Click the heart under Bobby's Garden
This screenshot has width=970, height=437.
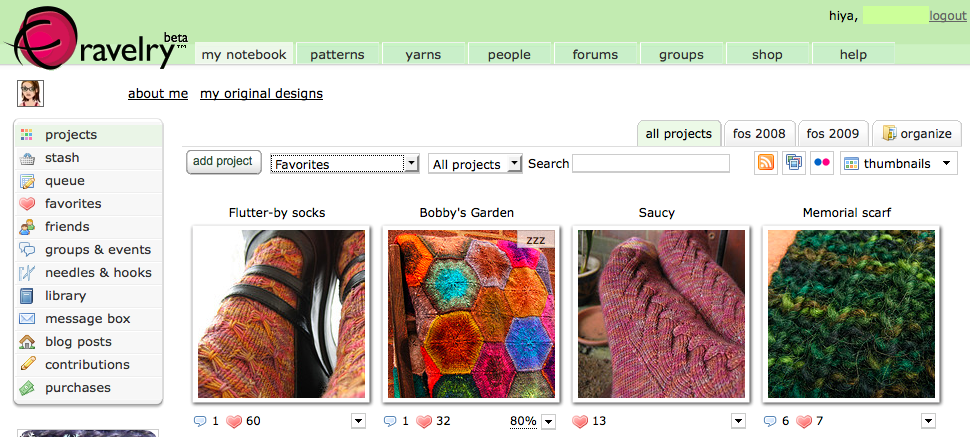click(424, 422)
